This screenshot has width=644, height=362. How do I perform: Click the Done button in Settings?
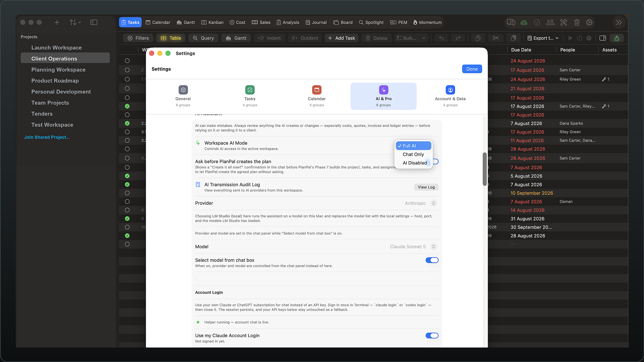472,69
